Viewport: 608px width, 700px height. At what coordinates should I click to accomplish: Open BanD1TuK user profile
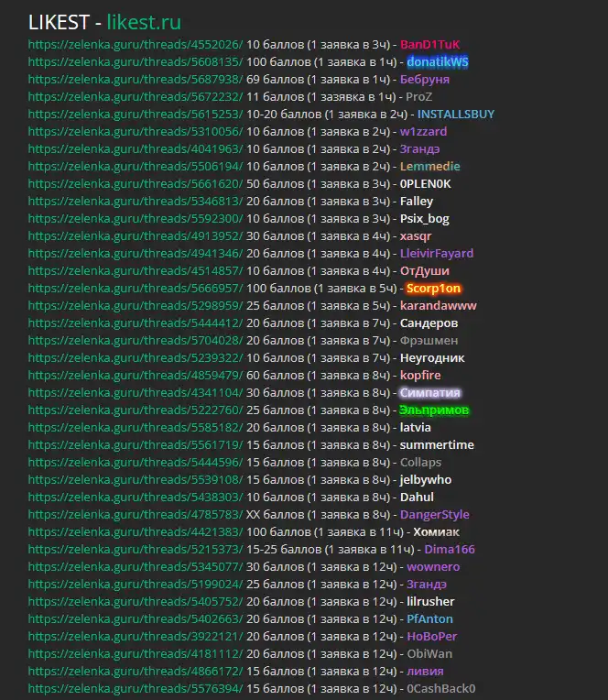tap(429, 45)
